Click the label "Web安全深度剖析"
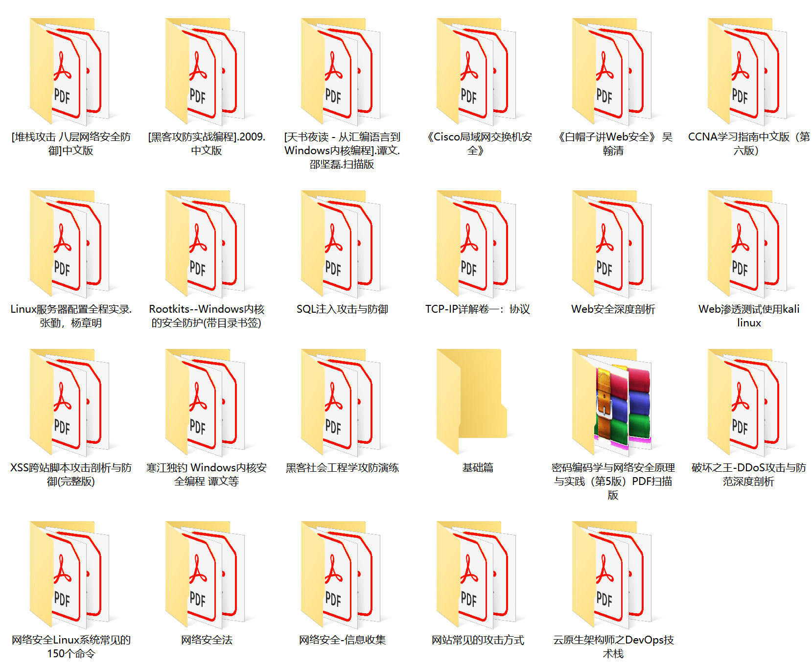Screen dimensions: 812x668 (613, 309)
